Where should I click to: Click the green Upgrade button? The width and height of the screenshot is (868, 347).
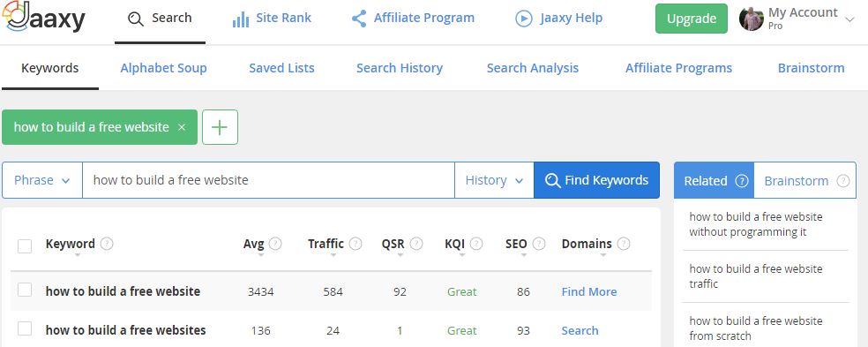coord(692,19)
